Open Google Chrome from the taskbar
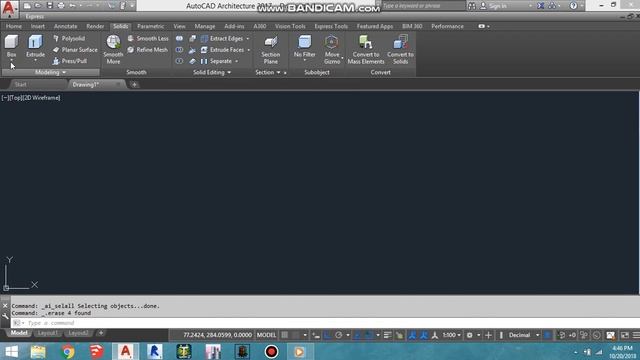640x360 pixels. point(67,351)
